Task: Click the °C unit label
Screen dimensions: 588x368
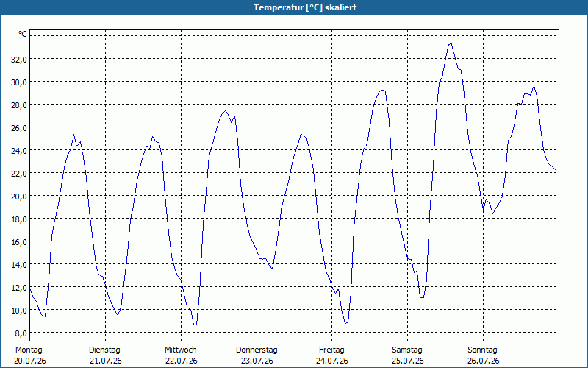Action: tap(23, 34)
